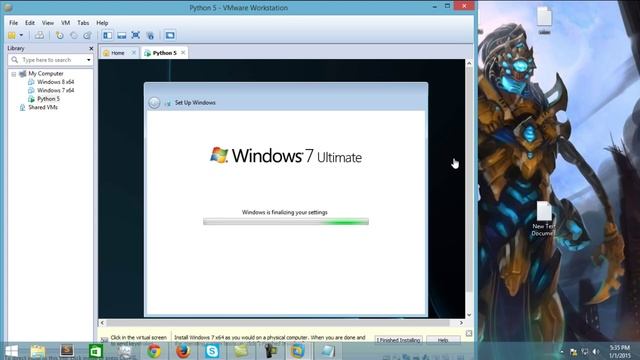Open the Tabs menu

point(83,23)
